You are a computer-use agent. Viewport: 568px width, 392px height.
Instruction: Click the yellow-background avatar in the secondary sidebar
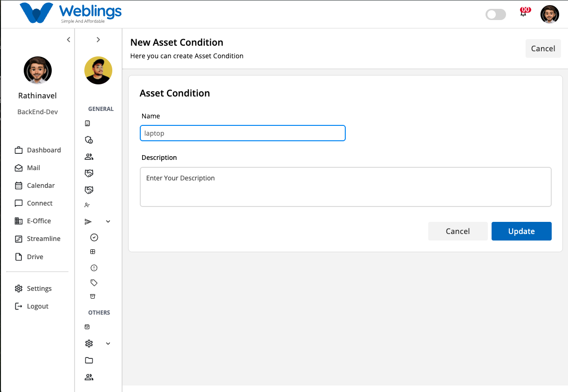click(x=98, y=70)
